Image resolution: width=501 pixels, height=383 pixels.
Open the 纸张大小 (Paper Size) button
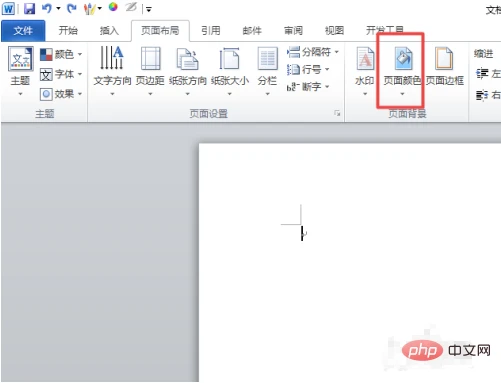point(230,71)
